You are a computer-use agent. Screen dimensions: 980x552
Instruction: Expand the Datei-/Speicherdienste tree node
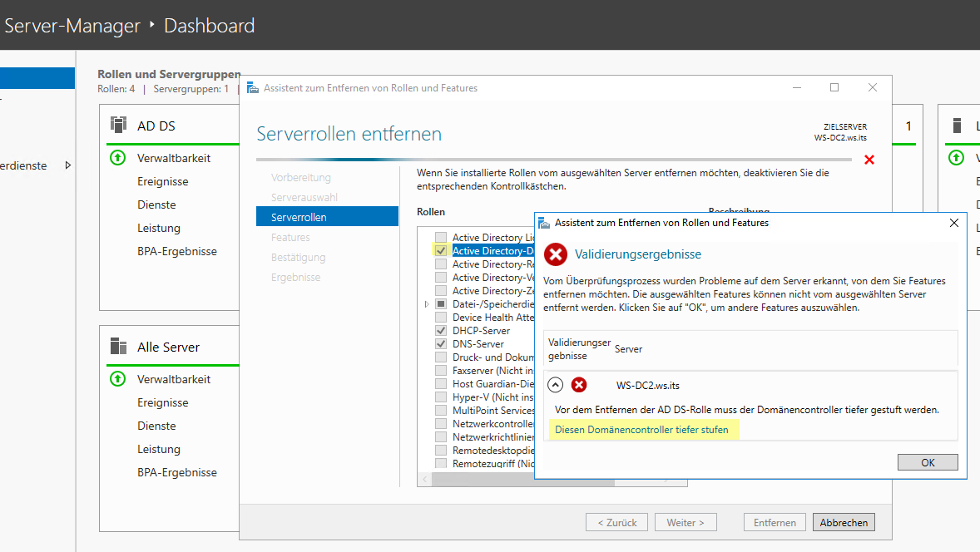pos(427,304)
